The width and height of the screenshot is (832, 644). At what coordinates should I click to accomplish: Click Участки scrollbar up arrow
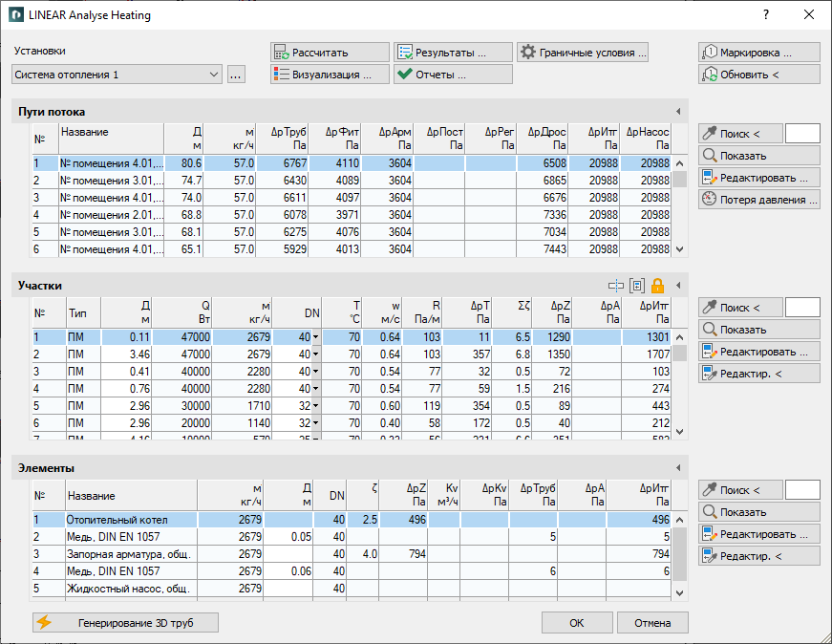(680, 337)
